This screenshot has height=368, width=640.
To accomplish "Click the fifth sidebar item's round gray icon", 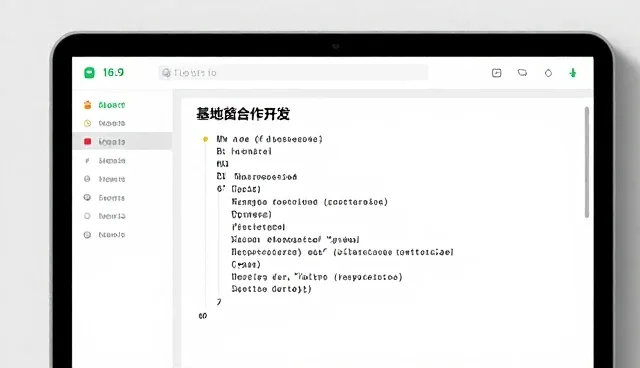I will [87, 179].
